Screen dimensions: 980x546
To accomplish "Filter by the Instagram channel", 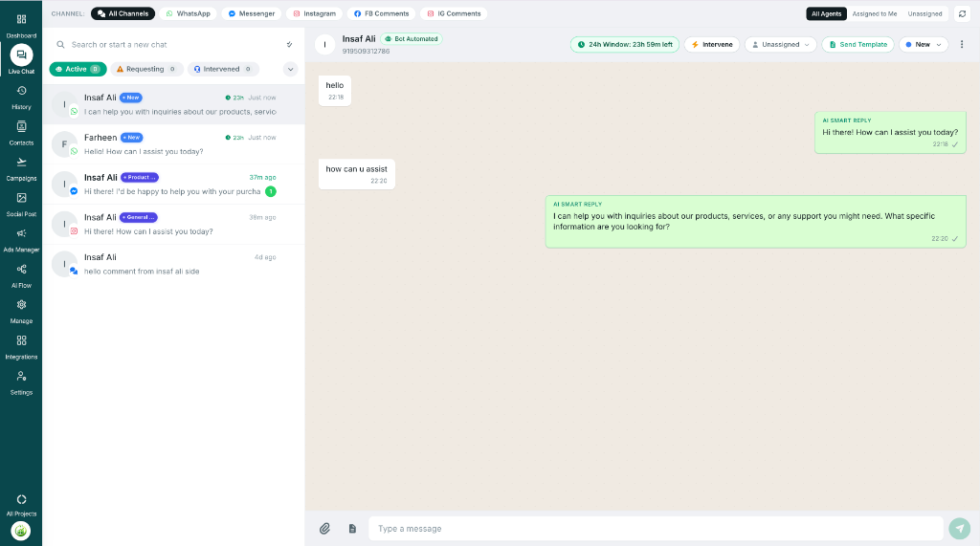I will (314, 13).
